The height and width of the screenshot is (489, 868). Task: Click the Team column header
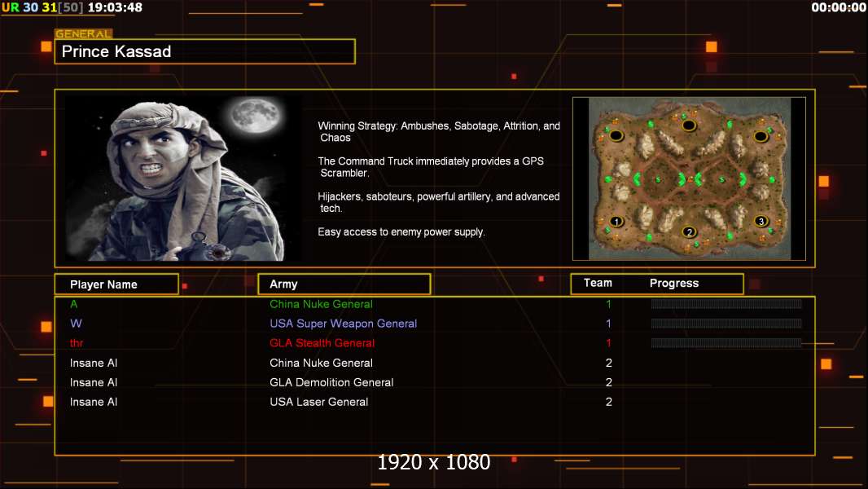598,283
